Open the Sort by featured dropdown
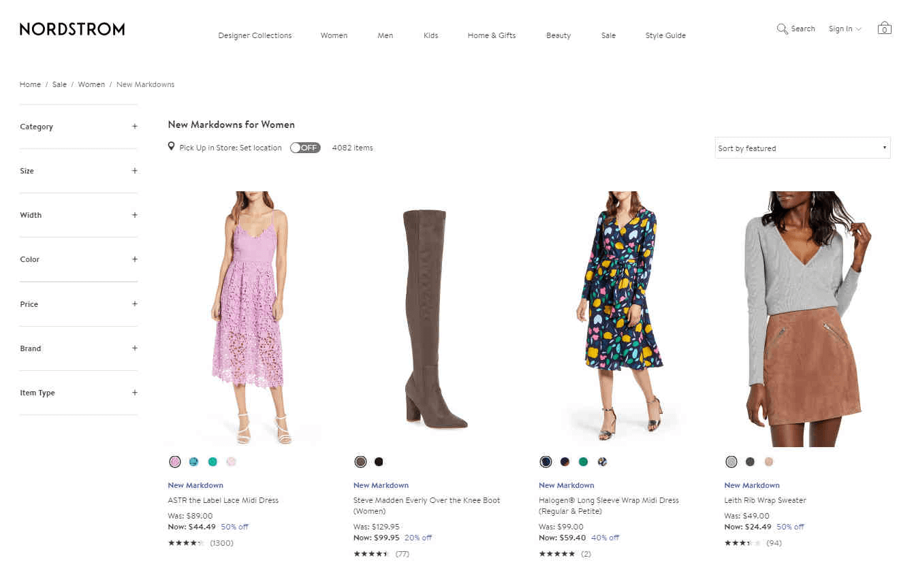This screenshot has width=914, height=588. (x=802, y=148)
